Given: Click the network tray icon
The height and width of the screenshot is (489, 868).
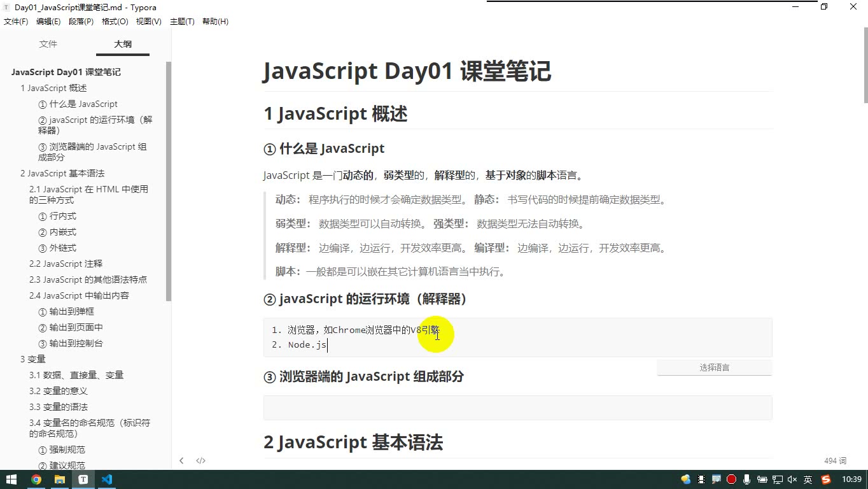Looking at the screenshot, I should 778,479.
